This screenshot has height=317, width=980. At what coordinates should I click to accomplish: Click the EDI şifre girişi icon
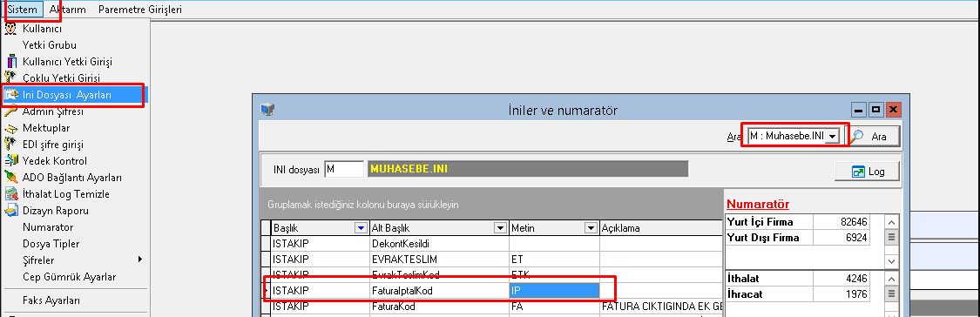pos(10,145)
